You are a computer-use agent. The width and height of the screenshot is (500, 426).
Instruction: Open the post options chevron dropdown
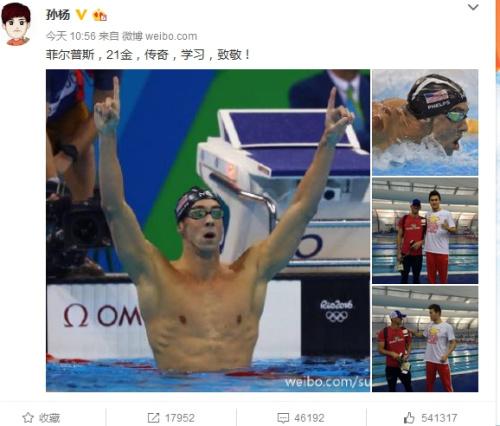473,7
